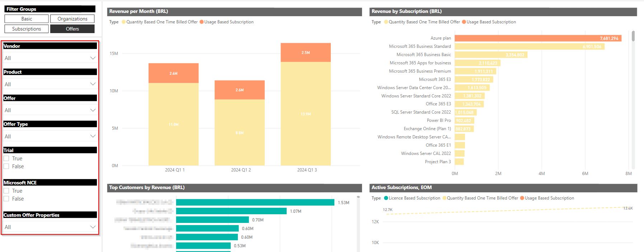Viewport: 644px width, 252px height.
Task: Click the Azure plan revenue bar
Action: pyautogui.click(x=538, y=38)
